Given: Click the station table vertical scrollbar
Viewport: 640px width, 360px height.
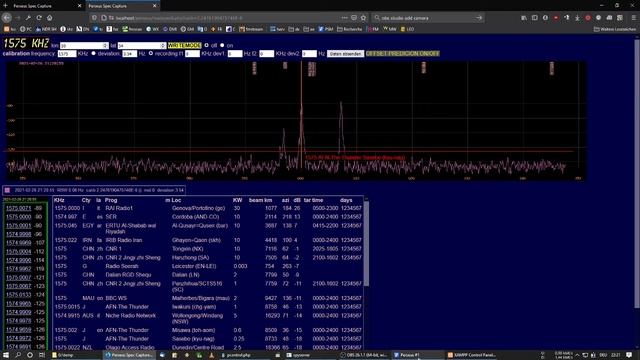Looking at the screenshot, I should click(366, 244).
